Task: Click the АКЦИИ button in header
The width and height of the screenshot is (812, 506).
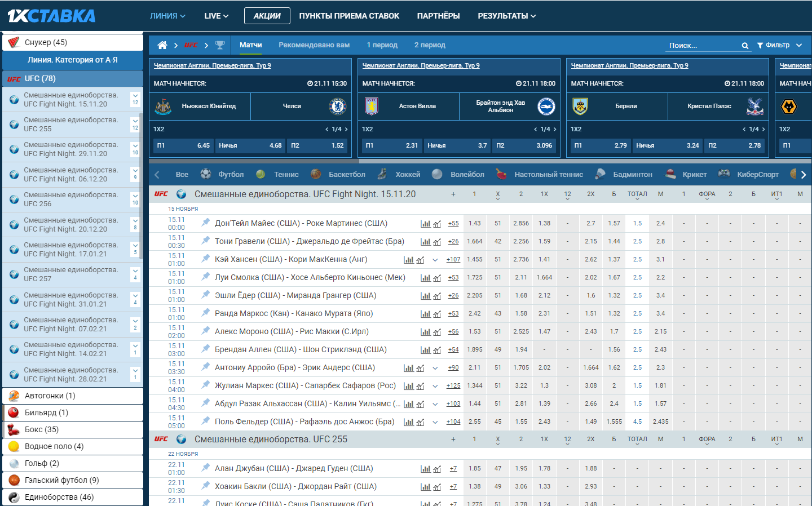Action: coord(267,16)
